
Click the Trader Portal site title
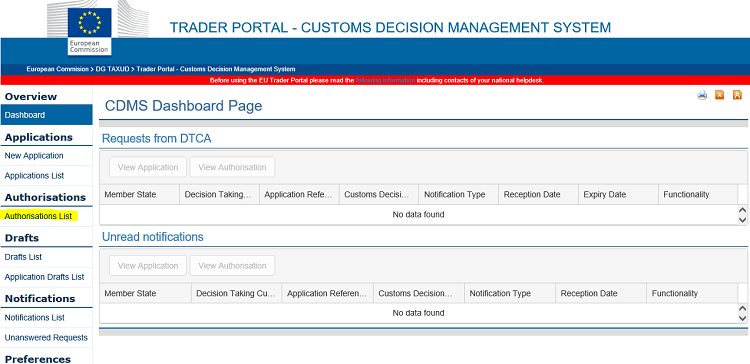(x=390, y=27)
